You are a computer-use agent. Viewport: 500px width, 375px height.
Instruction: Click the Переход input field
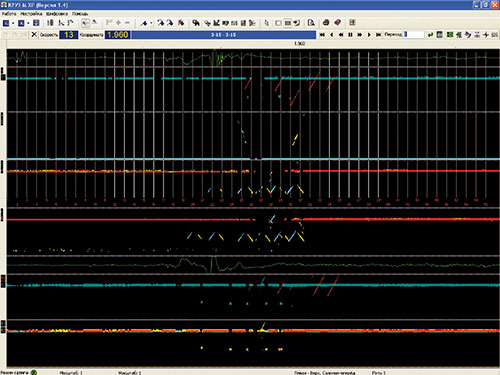[414, 35]
